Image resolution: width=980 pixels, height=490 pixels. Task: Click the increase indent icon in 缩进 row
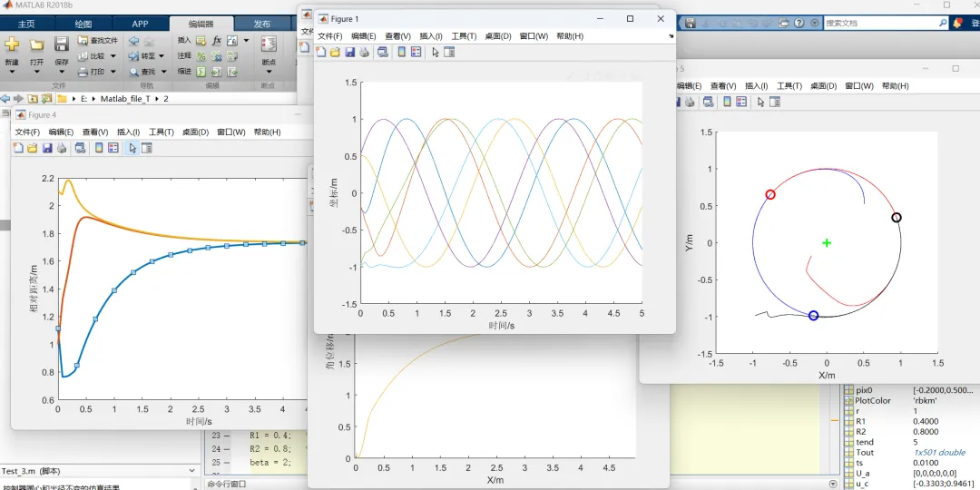217,72
